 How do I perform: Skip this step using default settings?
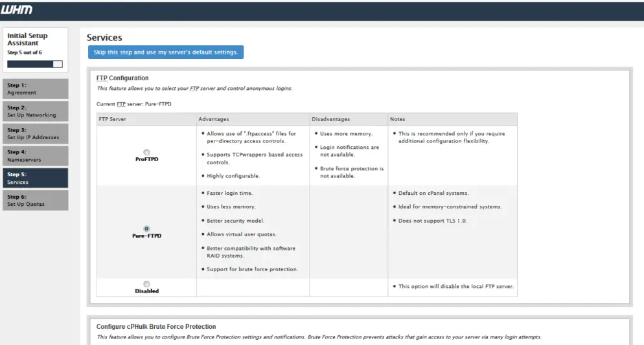(x=166, y=52)
